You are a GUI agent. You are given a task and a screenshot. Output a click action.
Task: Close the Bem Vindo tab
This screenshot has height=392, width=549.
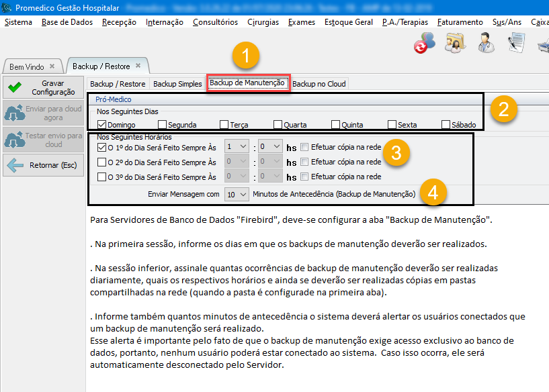click(x=52, y=66)
